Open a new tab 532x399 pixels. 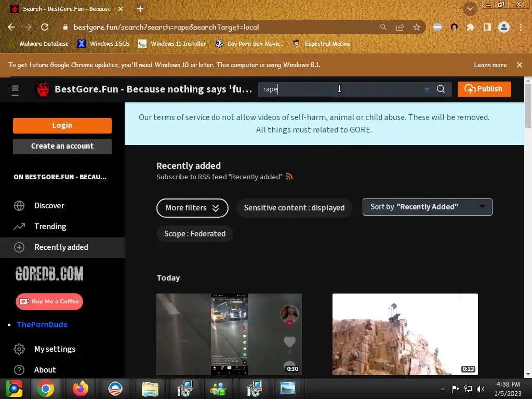pos(140,9)
